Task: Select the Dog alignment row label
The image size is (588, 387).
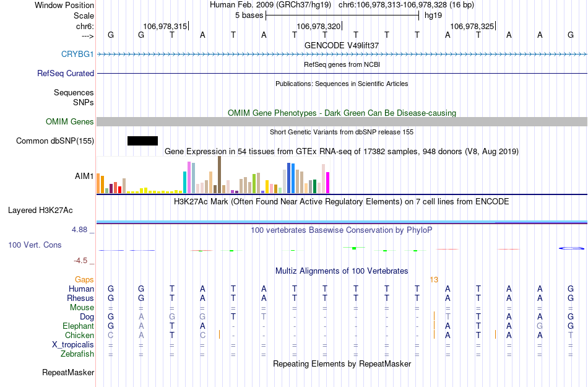Action: click(87, 317)
